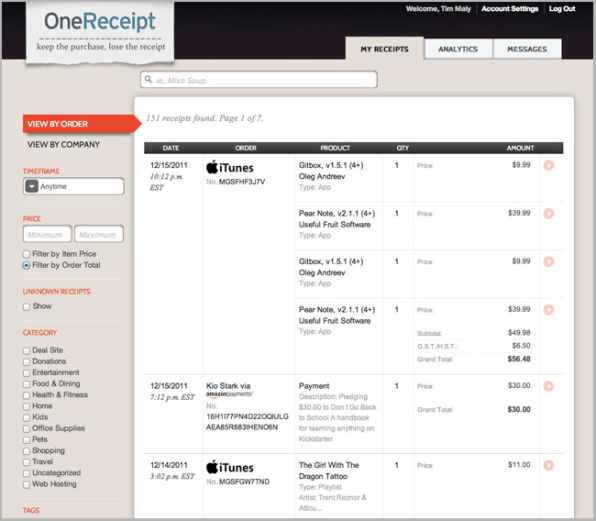The image size is (596, 521).
Task: Open the Messages tab
Action: click(x=527, y=49)
